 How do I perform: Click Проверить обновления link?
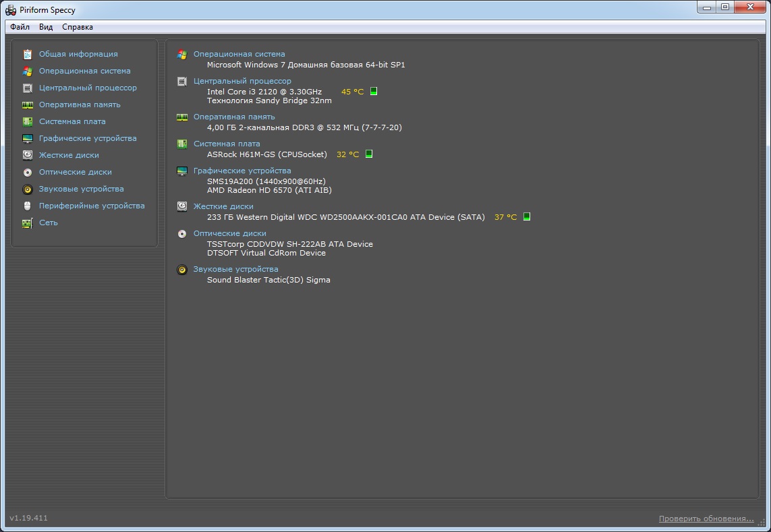tap(706, 519)
